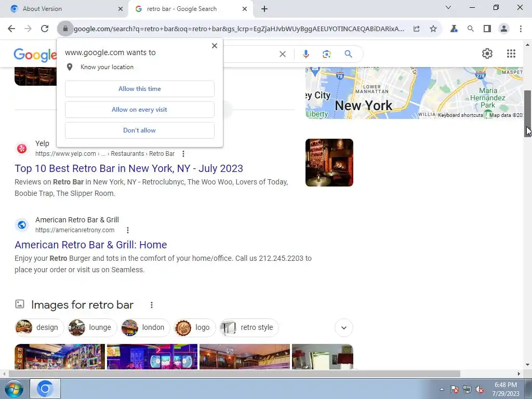Open options for American Retro Bar result
Image resolution: width=532 pixels, height=399 pixels.
click(128, 230)
